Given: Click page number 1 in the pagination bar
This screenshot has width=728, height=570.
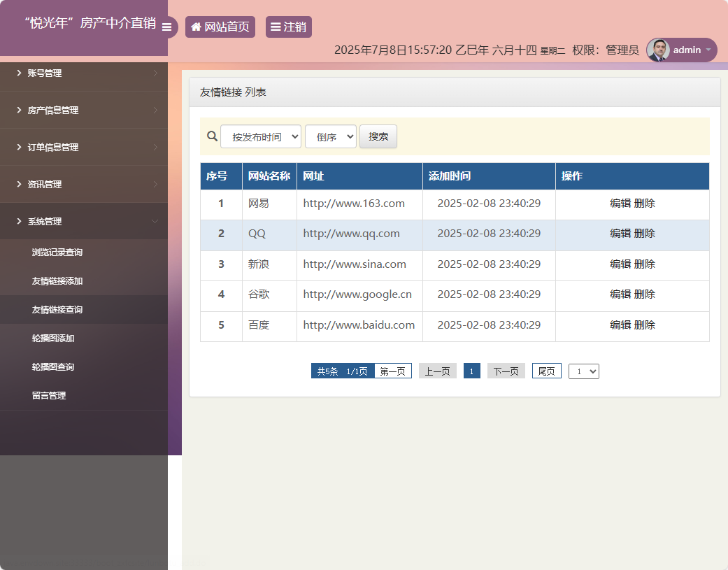Looking at the screenshot, I should click(471, 371).
